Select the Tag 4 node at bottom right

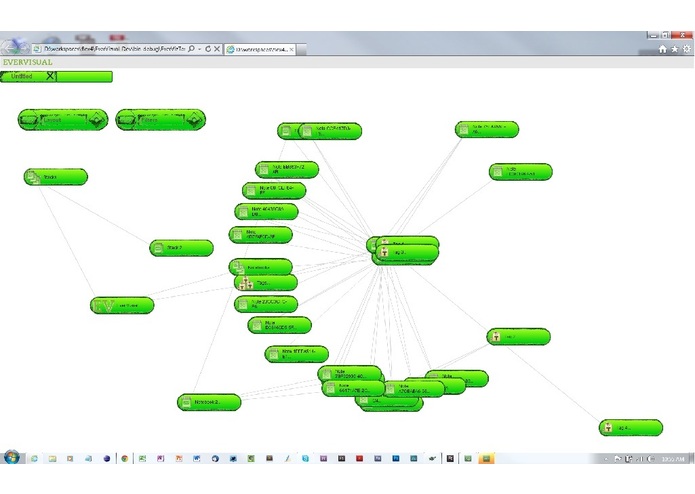pos(631,428)
